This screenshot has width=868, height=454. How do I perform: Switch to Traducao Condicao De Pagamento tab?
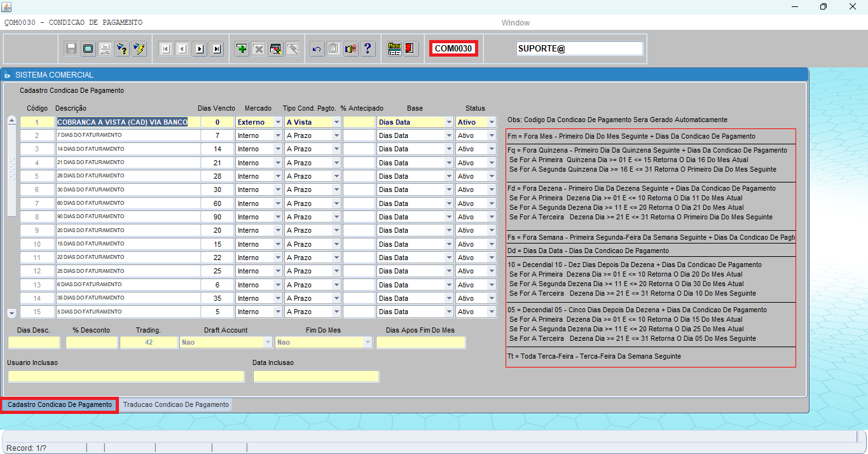tap(176, 404)
